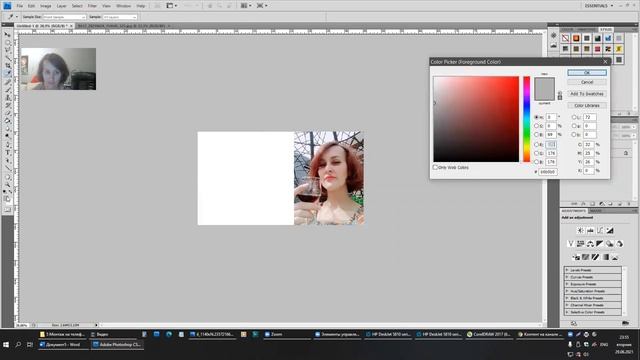The height and width of the screenshot is (360, 640).
Task: Select the S (saturation) radio button
Action: [x=537, y=126]
